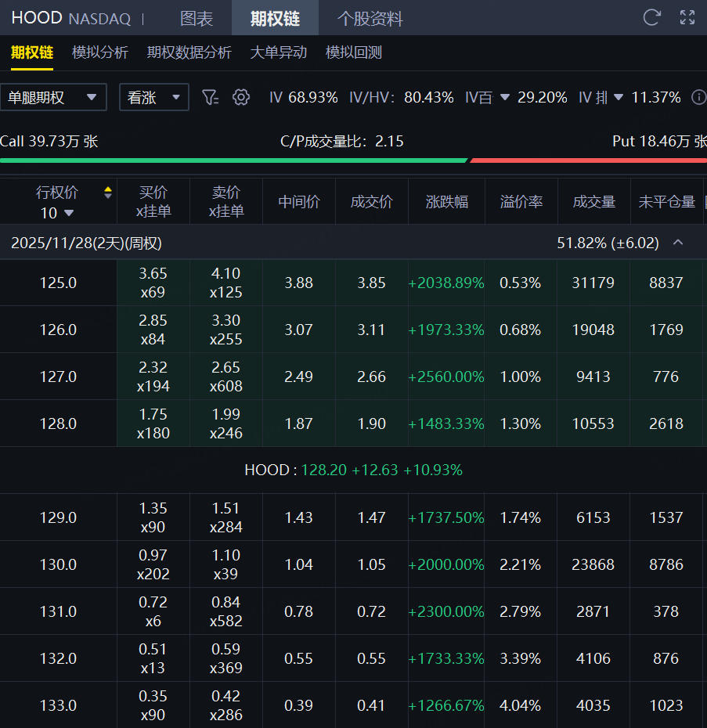
Task: Open the 模拟分析 sub-tab
Action: 100,52
